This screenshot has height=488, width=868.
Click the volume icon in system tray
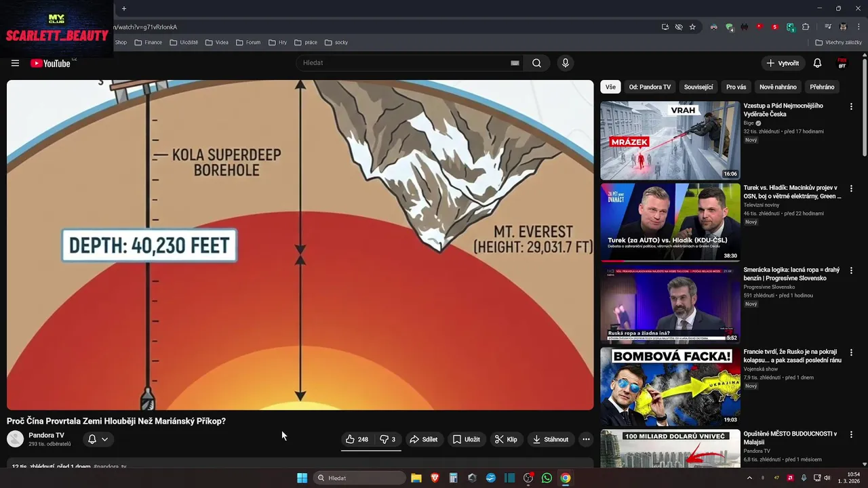point(827,478)
